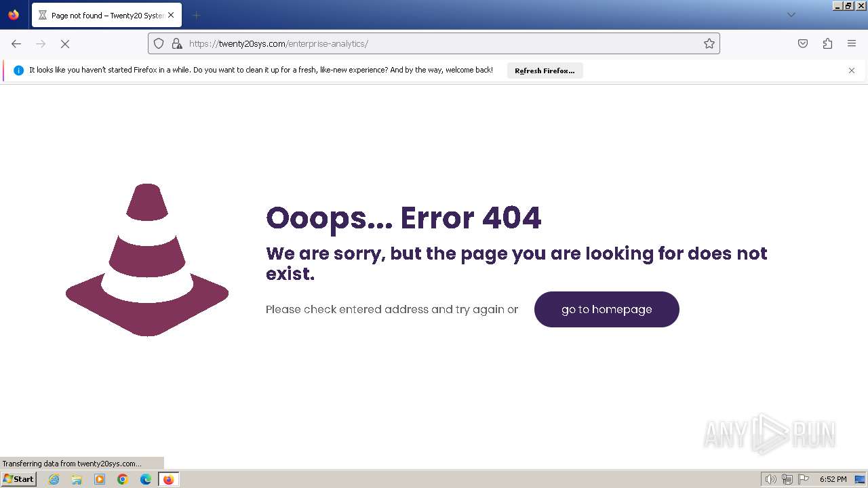Click the URL address bar
The height and width of the screenshot is (488, 868).
[x=434, y=43]
